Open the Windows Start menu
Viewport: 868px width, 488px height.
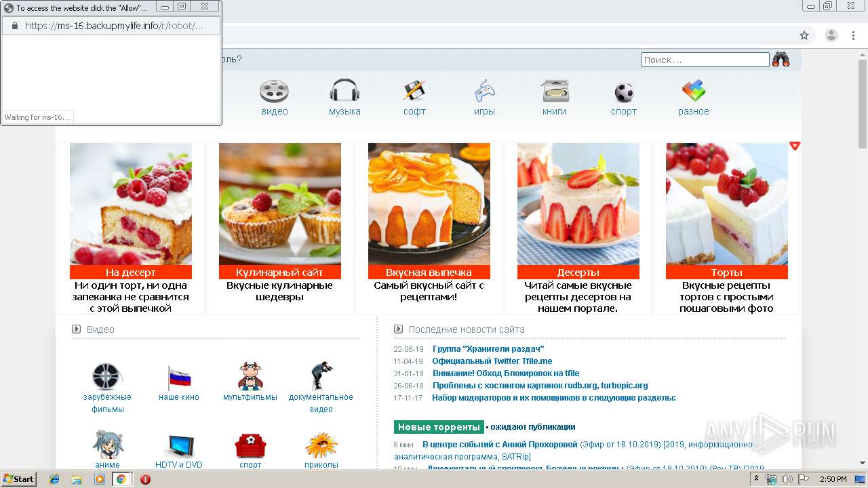[x=19, y=479]
